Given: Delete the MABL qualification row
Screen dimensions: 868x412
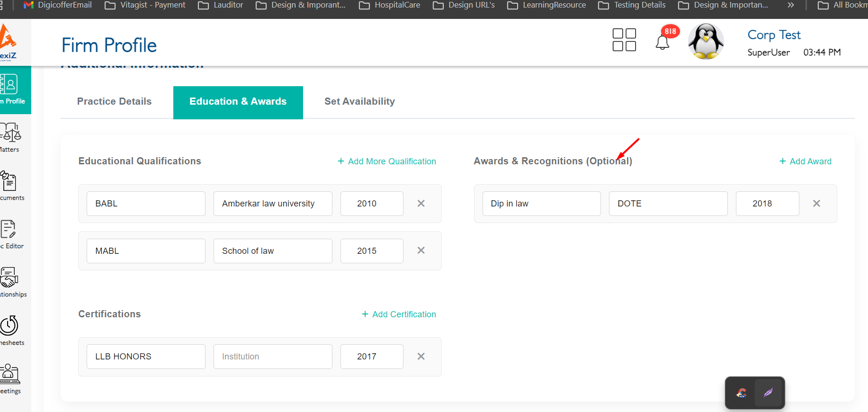Looking at the screenshot, I should (x=421, y=251).
